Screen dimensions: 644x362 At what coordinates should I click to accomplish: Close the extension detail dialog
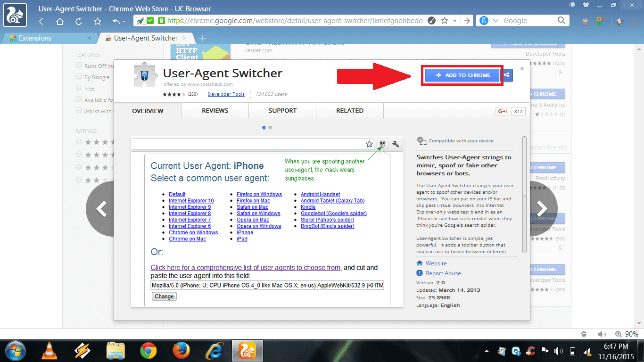[x=522, y=69]
